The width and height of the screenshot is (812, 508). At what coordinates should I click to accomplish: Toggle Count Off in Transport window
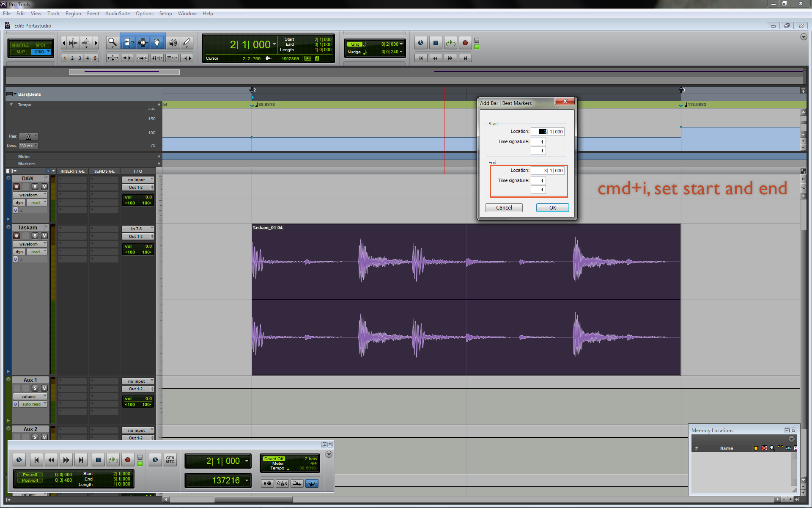click(274, 459)
